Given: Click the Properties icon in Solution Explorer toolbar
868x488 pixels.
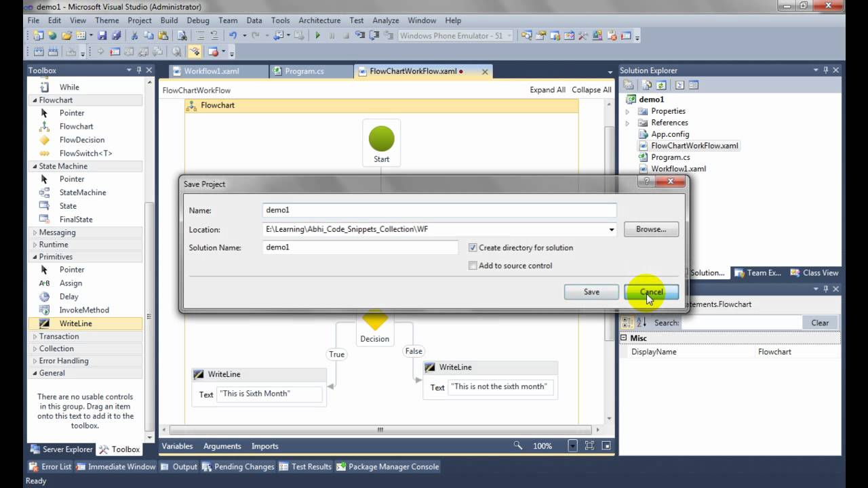Looking at the screenshot, I should (x=629, y=85).
